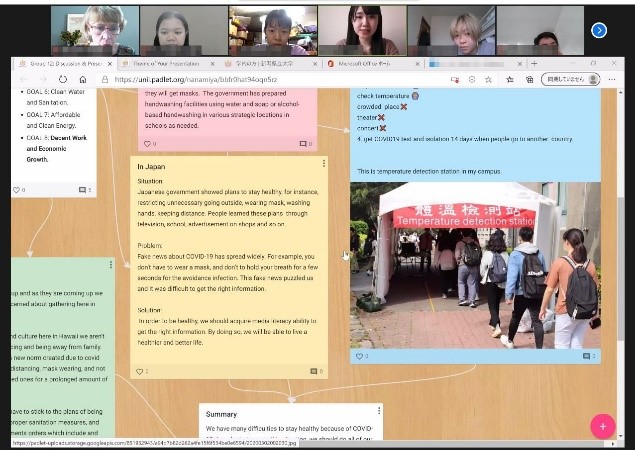Like the temperature detection station photo post
The width and height of the screenshot is (635, 450).
(362, 356)
